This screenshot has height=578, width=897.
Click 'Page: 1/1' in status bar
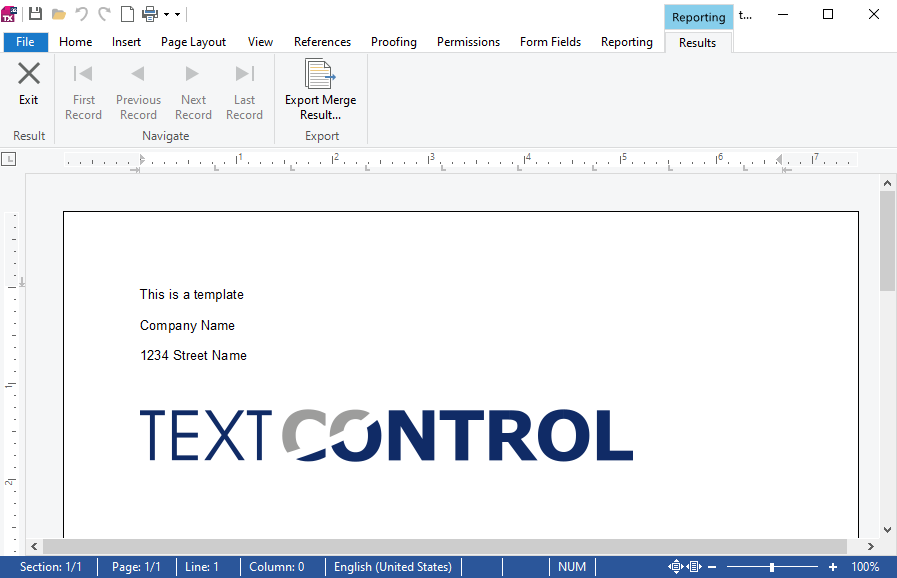[136, 567]
